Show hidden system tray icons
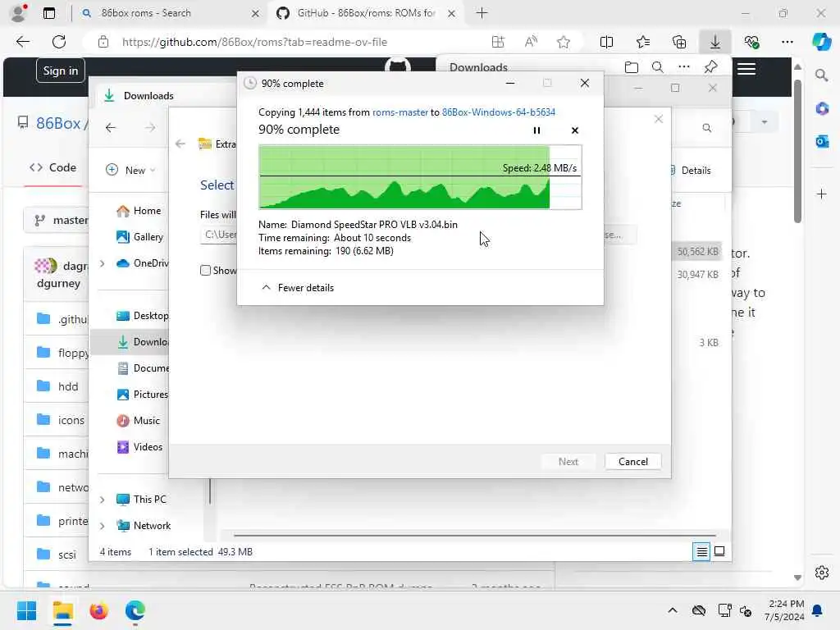 673,610
